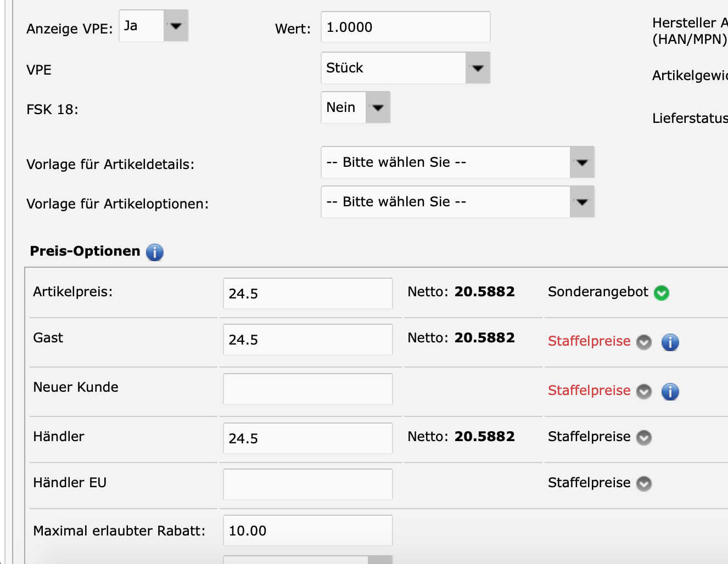
Task: Click the Maximal erlaubter Rabatt field
Action: tap(307, 531)
